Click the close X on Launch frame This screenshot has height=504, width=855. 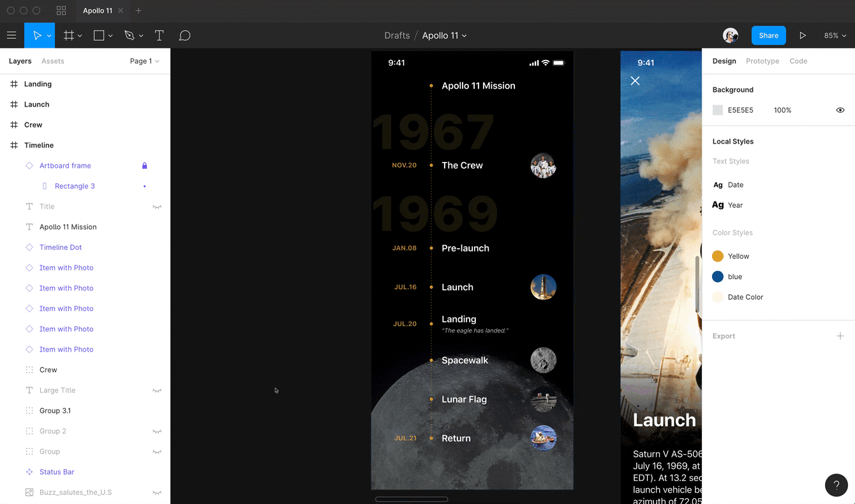click(635, 81)
